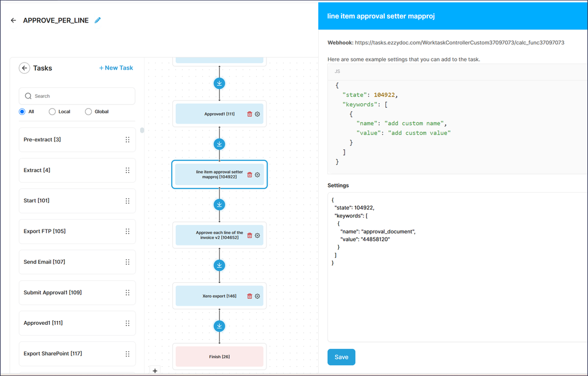Grab the drag handle for Extract [4]
This screenshot has width=588, height=376.
click(x=127, y=170)
